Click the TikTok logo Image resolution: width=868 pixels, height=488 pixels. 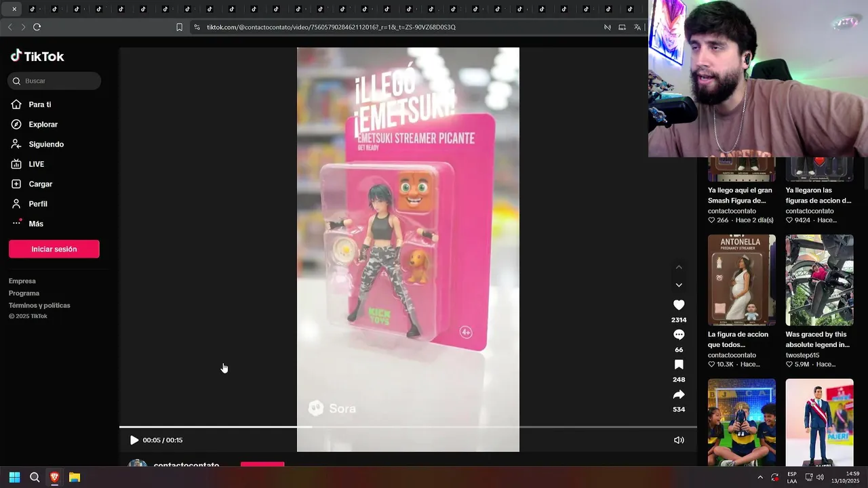(37, 56)
